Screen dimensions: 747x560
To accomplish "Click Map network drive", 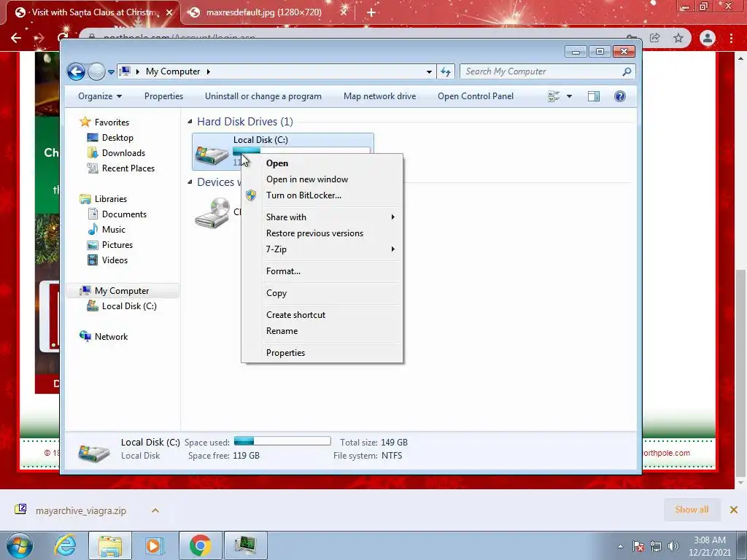I will 379,96.
